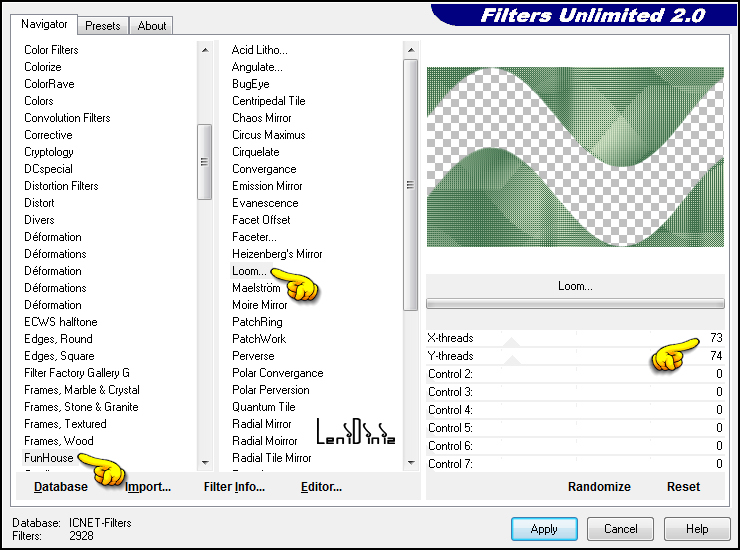
Task: Select the Navigator tab
Action: coord(45,24)
